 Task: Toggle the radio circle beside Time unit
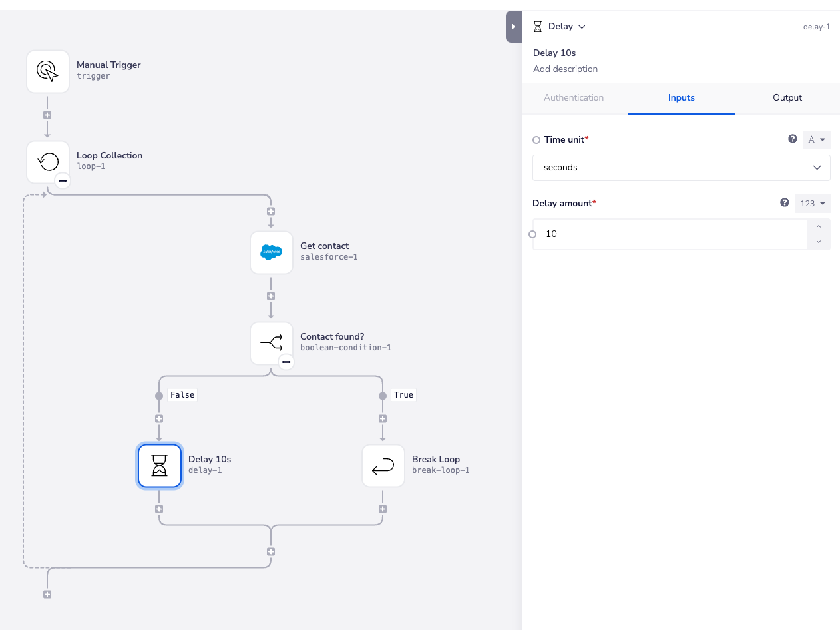(x=536, y=140)
